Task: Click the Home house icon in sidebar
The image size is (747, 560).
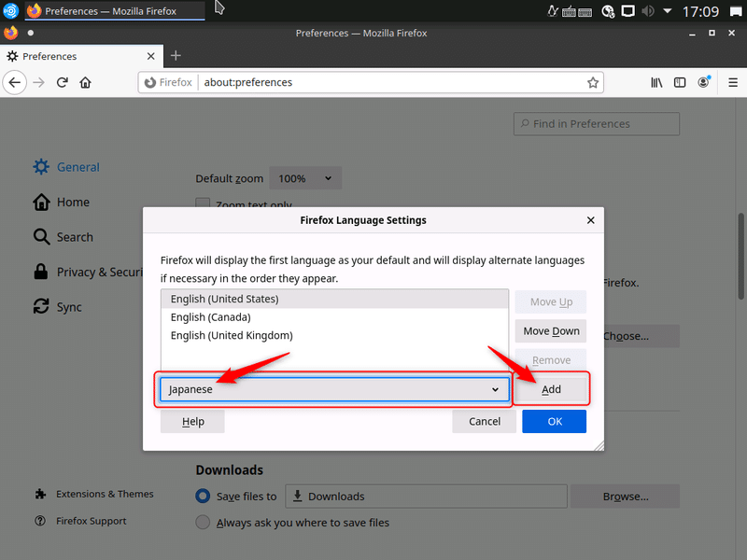Action: [41, 202]
